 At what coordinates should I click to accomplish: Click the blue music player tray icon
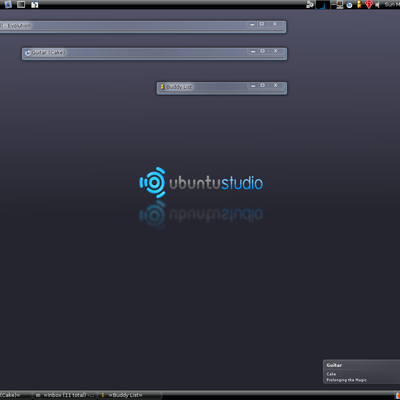pos(349,5)
